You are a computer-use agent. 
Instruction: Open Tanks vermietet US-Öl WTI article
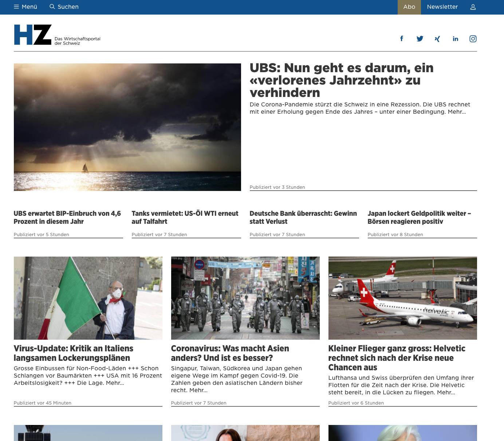click(x=185, y=218)
